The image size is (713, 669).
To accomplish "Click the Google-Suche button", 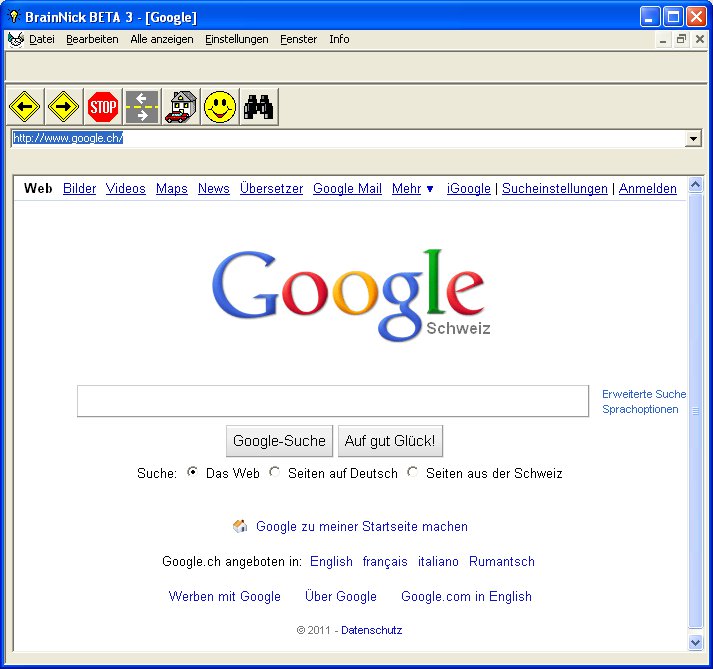I will click(279, 441).
